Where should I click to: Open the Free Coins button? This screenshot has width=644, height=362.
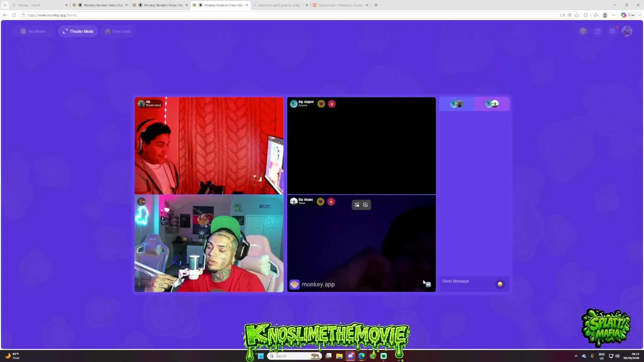[x=118, y=31]
